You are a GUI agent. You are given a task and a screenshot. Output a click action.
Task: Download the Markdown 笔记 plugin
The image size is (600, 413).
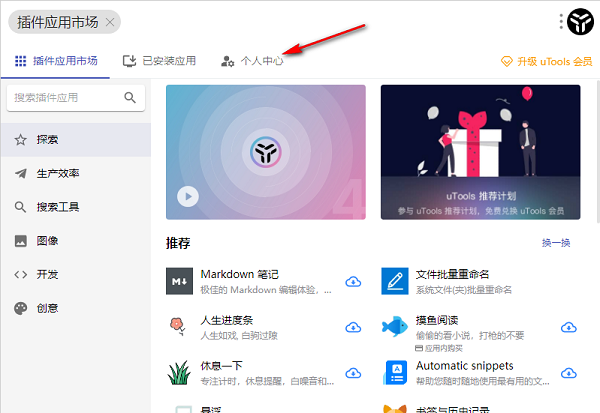point(353,282)
